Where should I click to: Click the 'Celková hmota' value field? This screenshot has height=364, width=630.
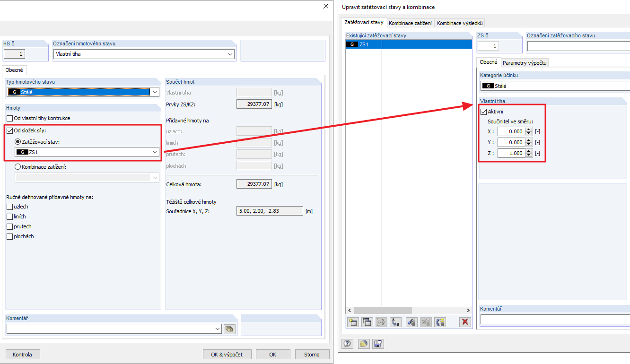[254, 184]
